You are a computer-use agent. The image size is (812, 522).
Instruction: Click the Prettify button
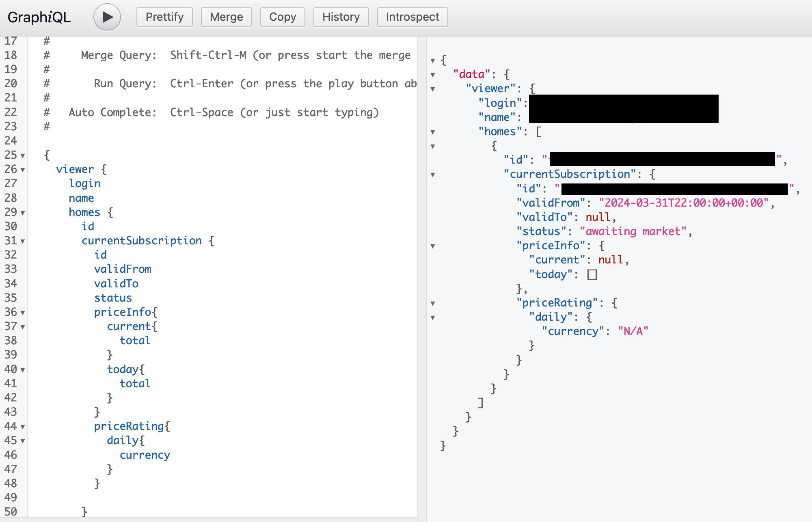(x=164, y=17)
